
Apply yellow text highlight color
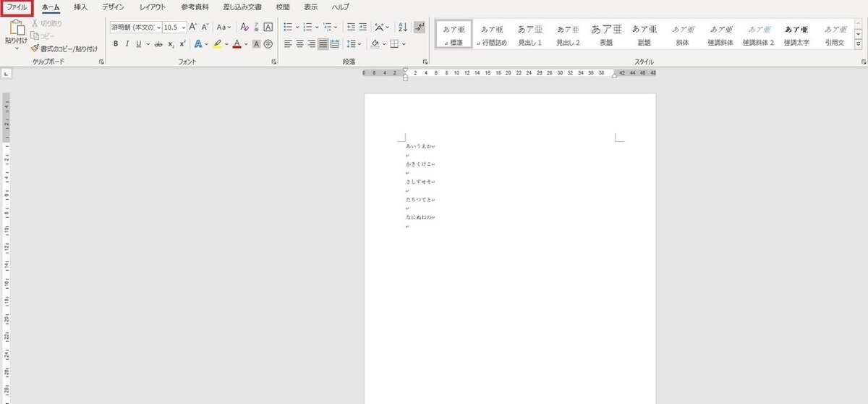point(216,43)
